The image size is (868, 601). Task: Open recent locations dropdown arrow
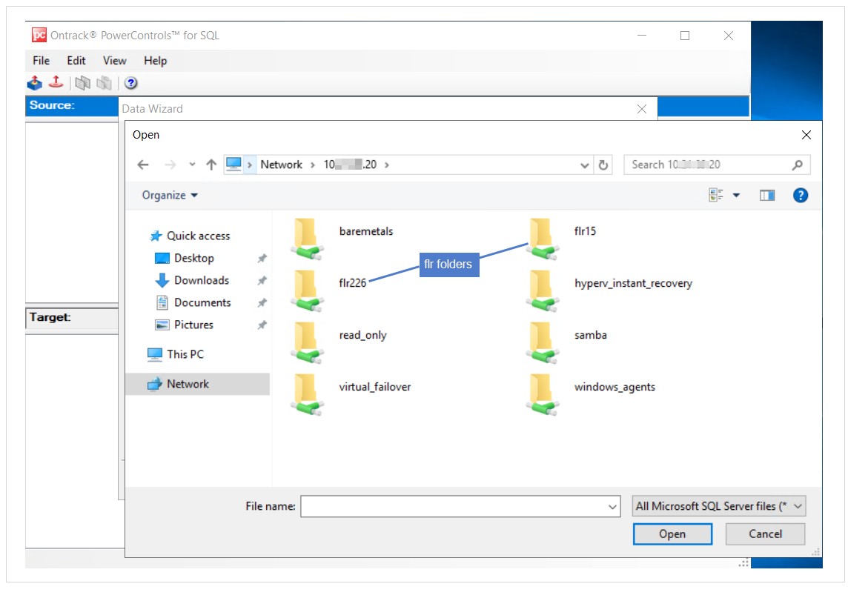(x=192, y=165)
